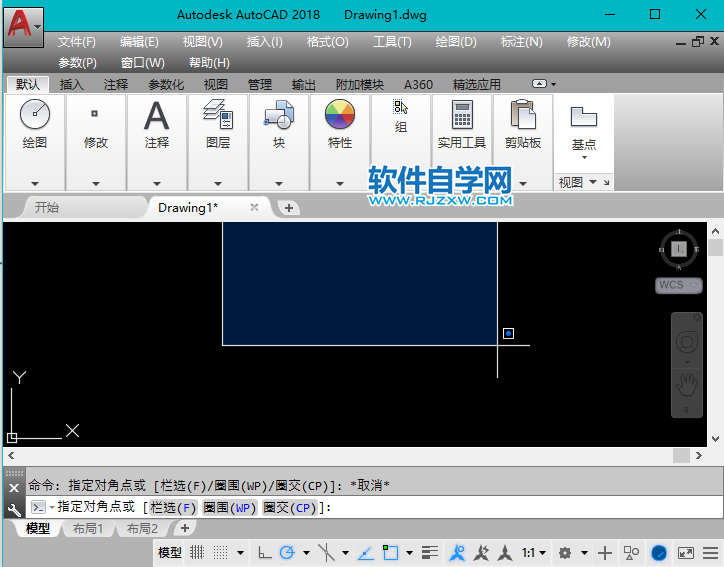Add a new layout tab
This screenshot has width=724, height=567.
point(185,528)
